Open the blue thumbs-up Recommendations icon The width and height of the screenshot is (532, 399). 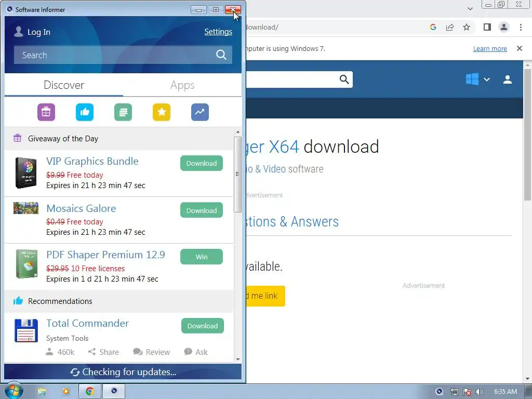[x=85, y=112]
